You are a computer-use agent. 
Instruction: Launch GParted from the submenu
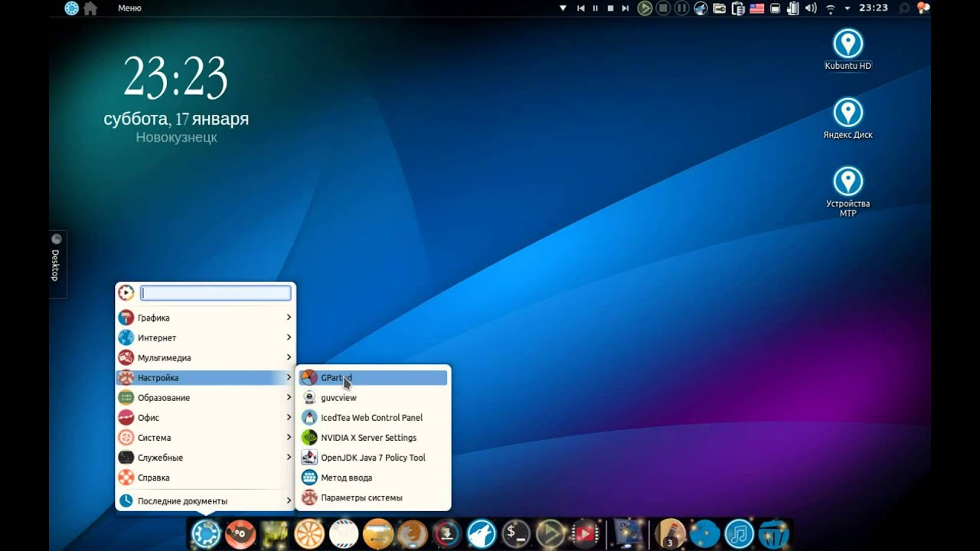click(373, 377)
